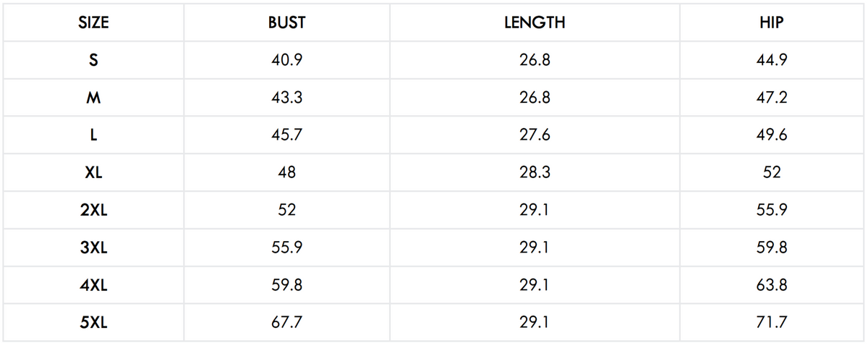Select the M size row label

click(93, 98)
